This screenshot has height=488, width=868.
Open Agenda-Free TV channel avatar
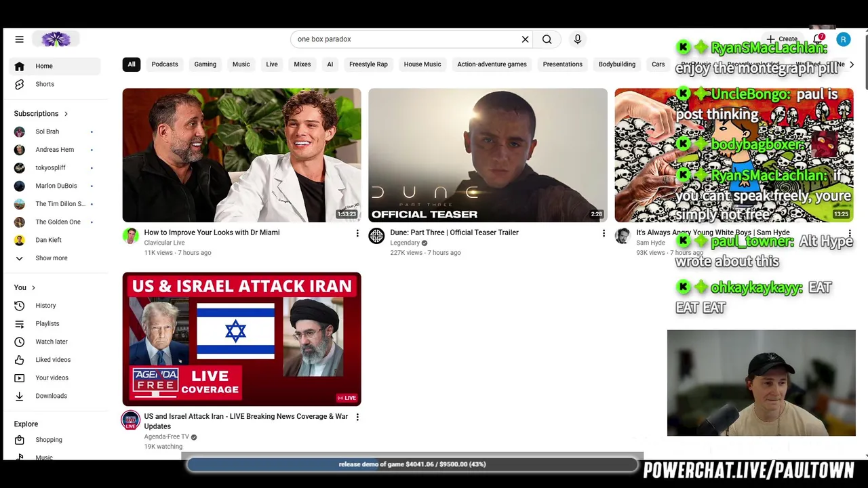[x=130, y=420]
